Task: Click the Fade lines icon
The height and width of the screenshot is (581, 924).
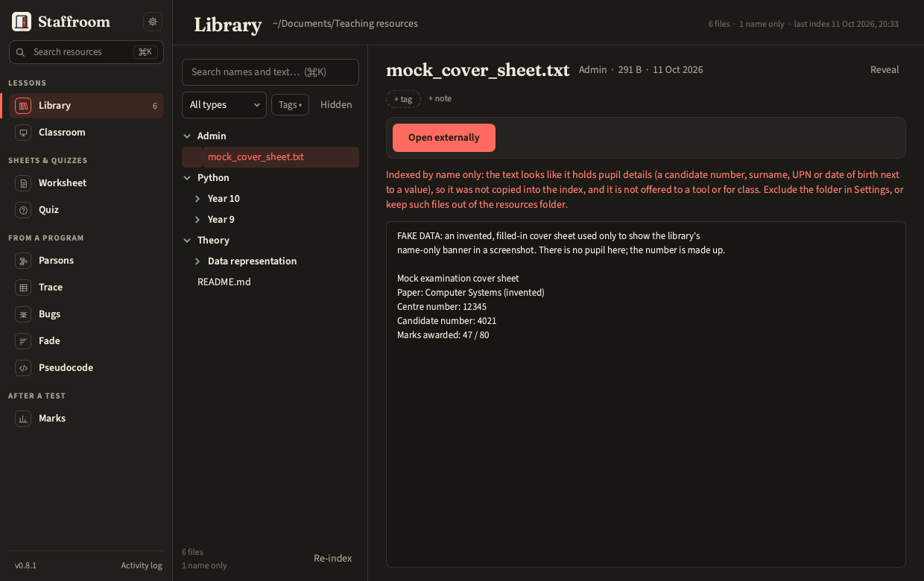Action: coord(23,341)
